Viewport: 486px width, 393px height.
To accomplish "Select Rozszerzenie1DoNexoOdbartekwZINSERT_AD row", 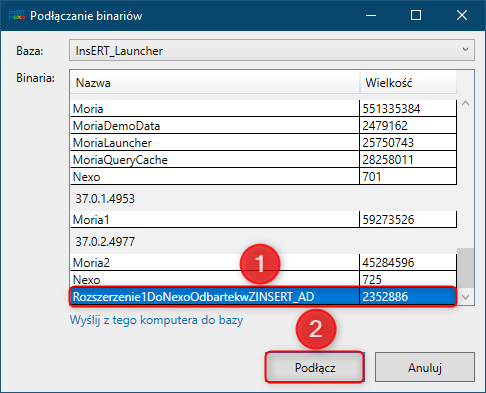I will [263, 296].
